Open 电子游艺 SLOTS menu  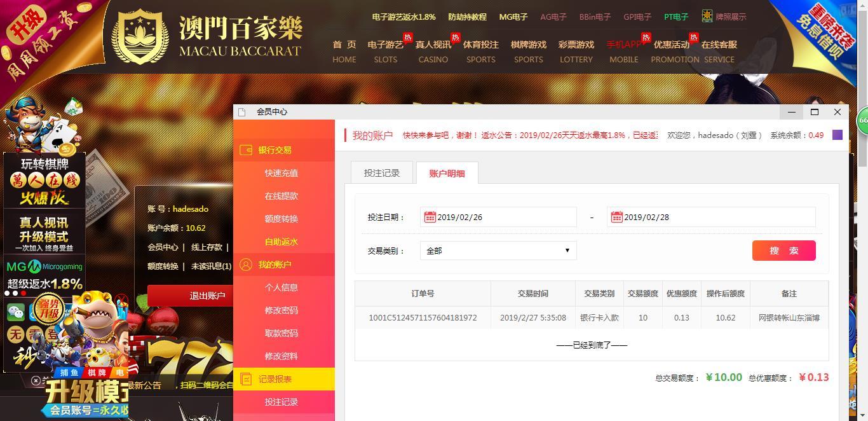(x=386, y=52)
